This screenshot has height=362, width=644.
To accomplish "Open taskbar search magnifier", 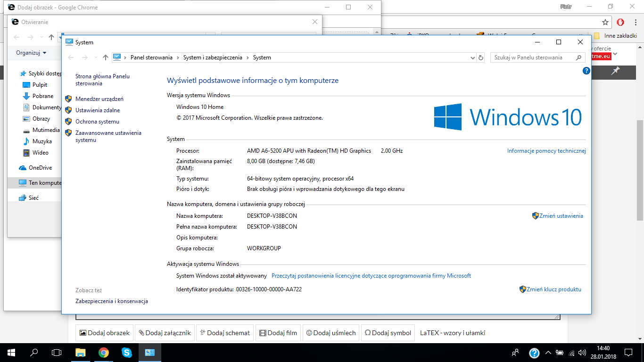I will click(x=34, y=353).
